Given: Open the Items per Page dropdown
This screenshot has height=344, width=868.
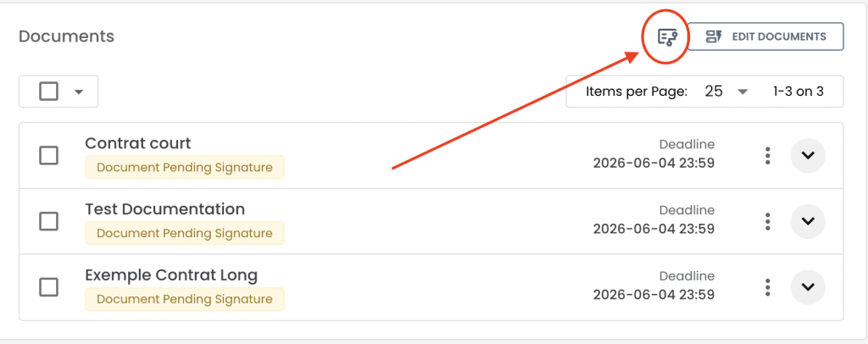Looking at the screenshot, I should pyautogui.click(x=726, y=92).
